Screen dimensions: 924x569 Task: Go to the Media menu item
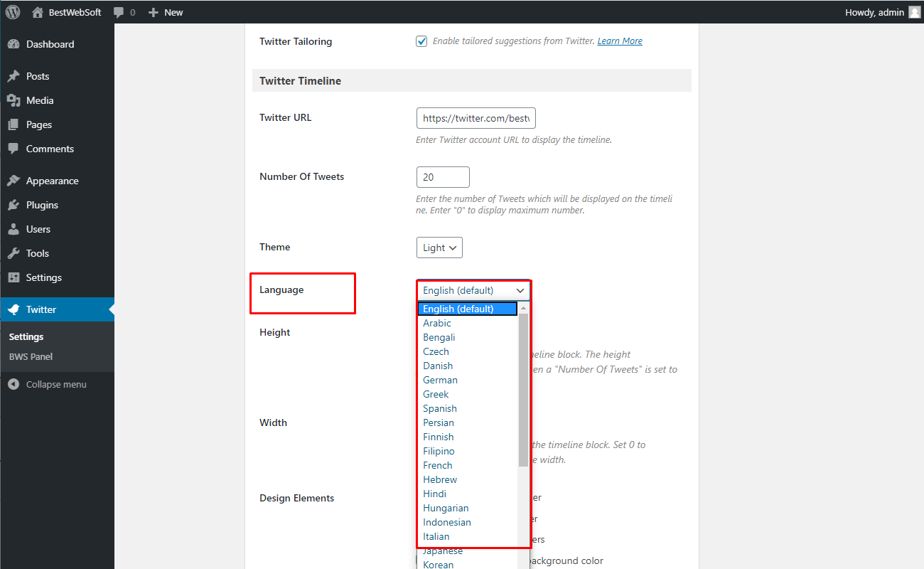(57, 100)
